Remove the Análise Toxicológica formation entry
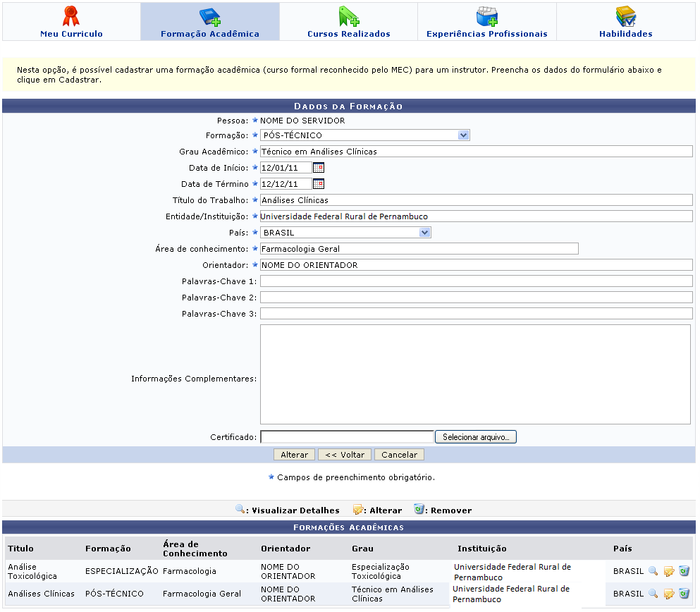The image size is (700, 612). pos(684,571)
